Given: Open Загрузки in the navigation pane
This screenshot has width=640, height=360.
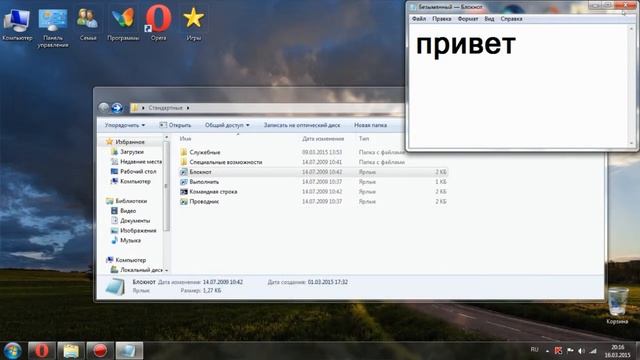Looking at the screenshot, I should (x=132, y=152).
